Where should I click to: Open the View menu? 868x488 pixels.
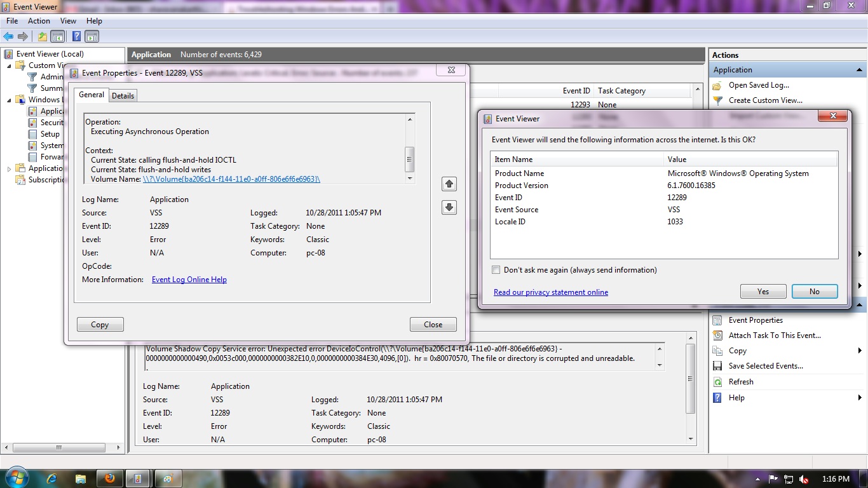[68, 21]
